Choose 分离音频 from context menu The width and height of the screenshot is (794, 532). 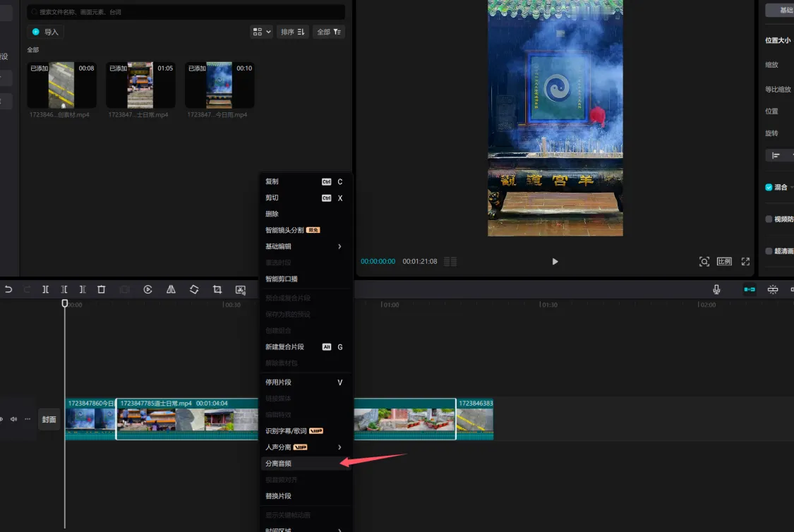tap(279, 464)
